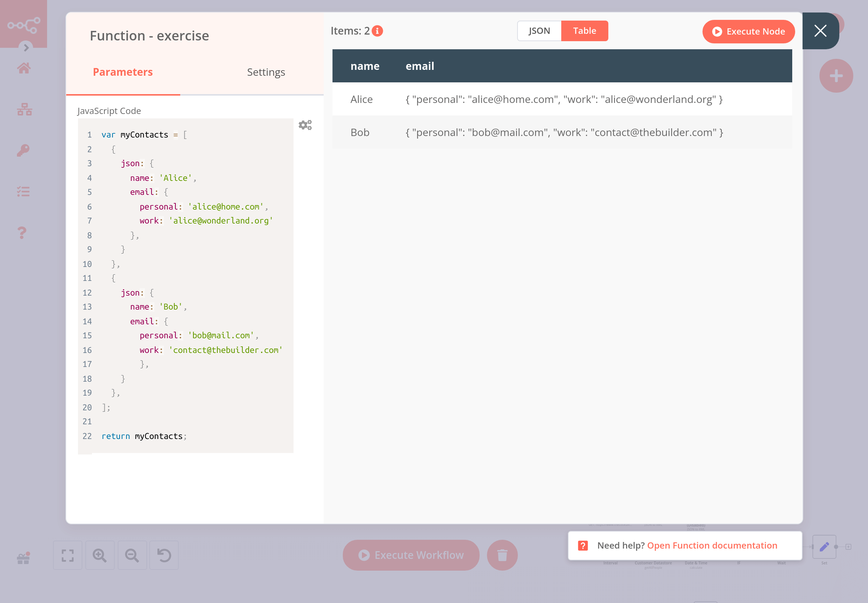Switch output view to Table

pyautogui.click(x=584, y=31)
